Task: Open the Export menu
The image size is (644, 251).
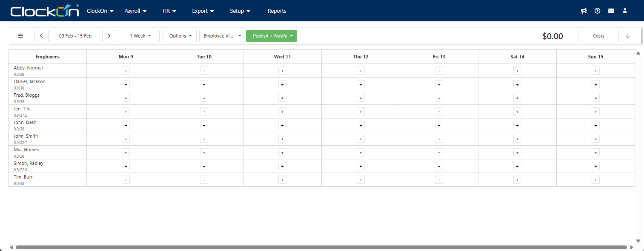Action: [203, 11]
